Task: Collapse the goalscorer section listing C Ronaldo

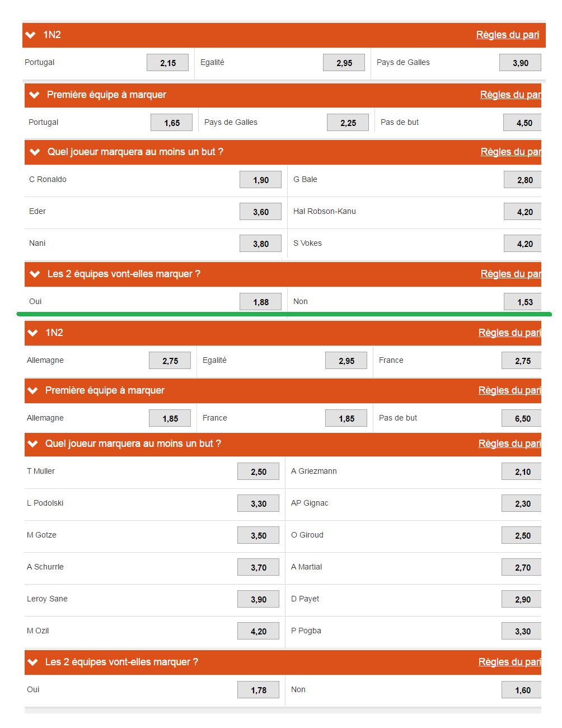Action: coord(35,152)
